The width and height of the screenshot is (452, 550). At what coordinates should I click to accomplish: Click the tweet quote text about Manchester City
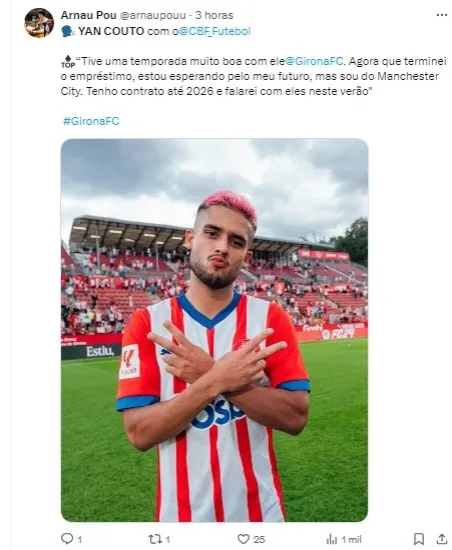tap(254, 76)
